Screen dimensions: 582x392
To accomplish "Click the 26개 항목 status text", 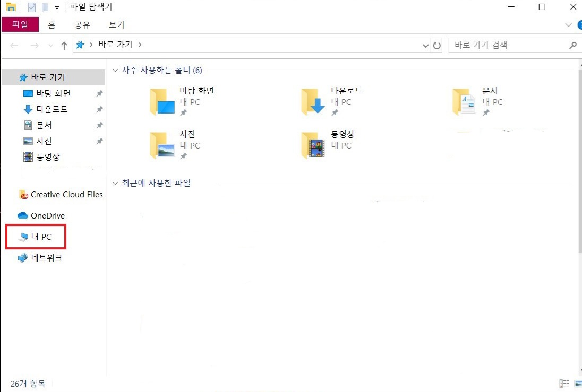I will (28, 384).
